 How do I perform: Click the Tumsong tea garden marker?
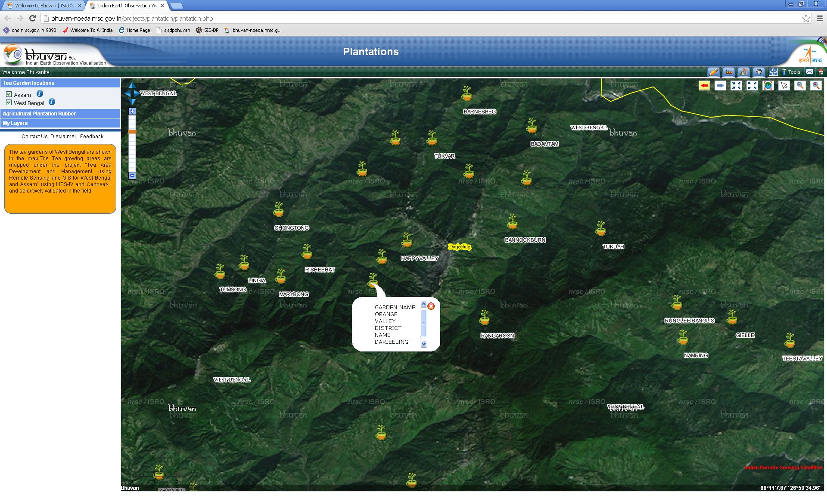(x=220, y=271)
